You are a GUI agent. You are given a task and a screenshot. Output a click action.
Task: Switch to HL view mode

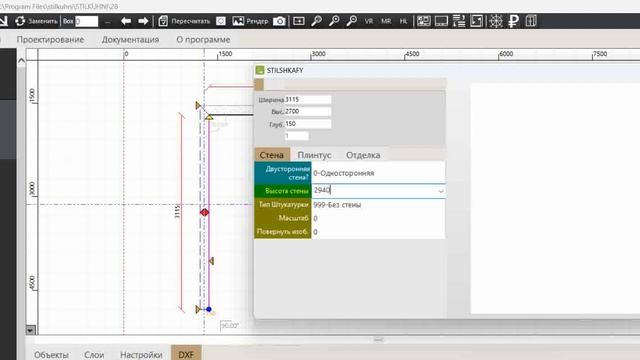pyautogui.click(x=403, y=21)
